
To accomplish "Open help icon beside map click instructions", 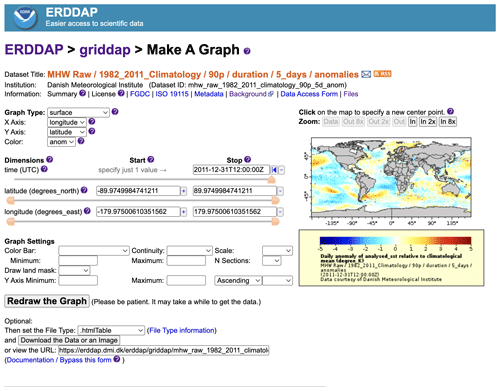I will (x=450, y=112).
